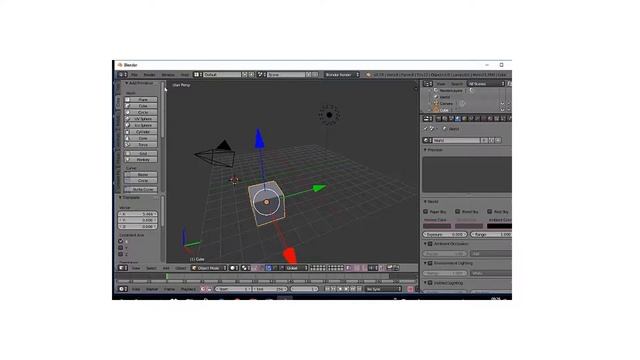
Task: Click the World datablock browse icon
Action: click(x=426, y=140)
